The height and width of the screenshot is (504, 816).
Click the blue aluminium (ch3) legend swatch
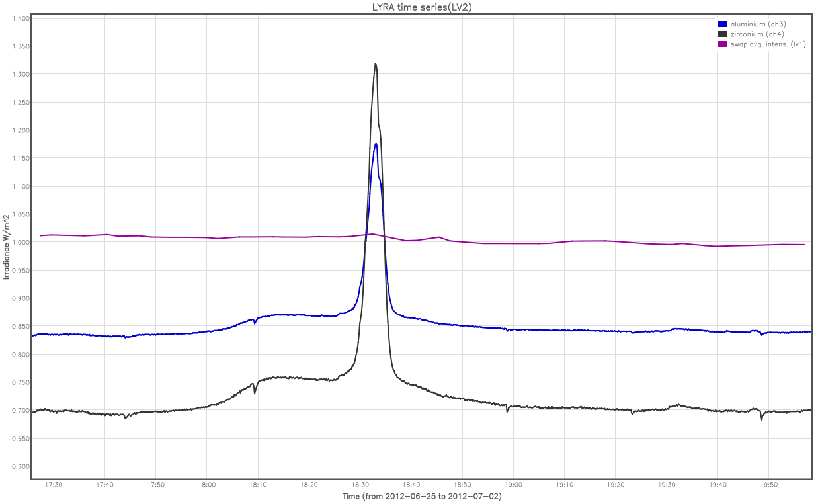point(723,24)
